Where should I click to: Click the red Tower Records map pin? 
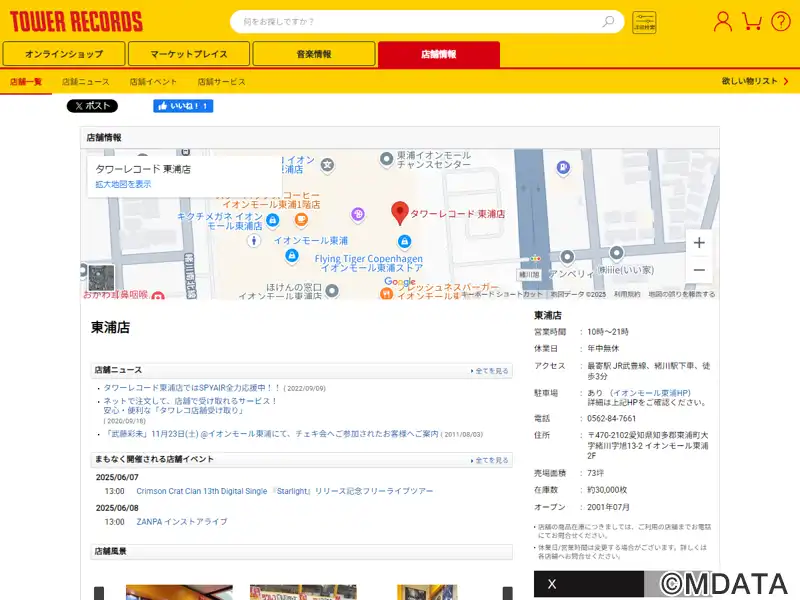(x=399, y=213)
